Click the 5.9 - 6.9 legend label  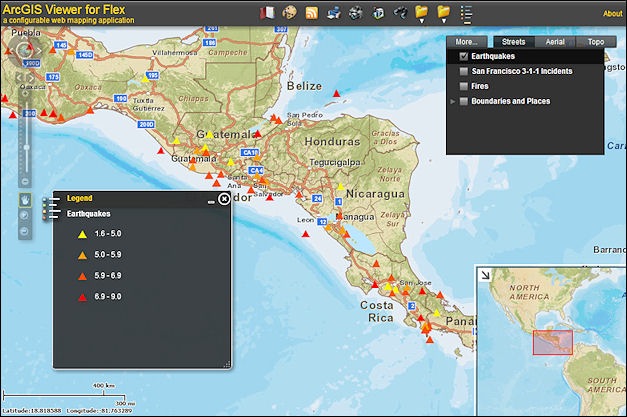click(x=108, y=275)
